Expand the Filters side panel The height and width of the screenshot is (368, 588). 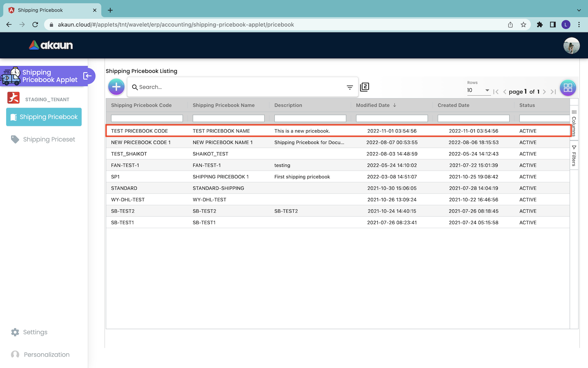pos(574,156)
